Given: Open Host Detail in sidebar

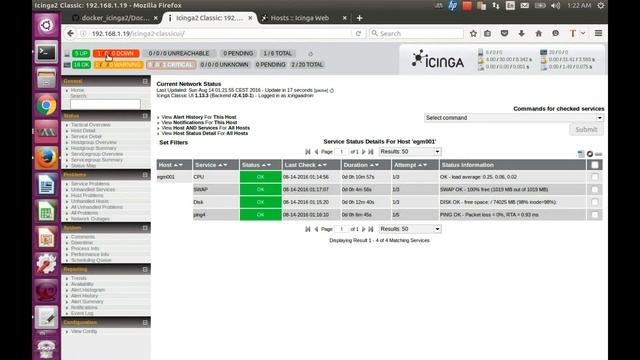Looking at the screenshot, I should click(x=83, y=131).
